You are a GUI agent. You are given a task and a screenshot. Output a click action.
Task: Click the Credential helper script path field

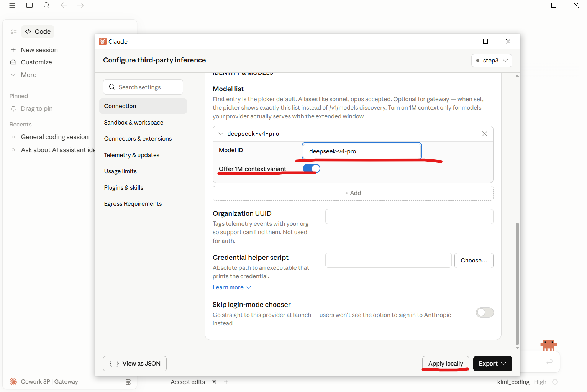pos(388,260)
